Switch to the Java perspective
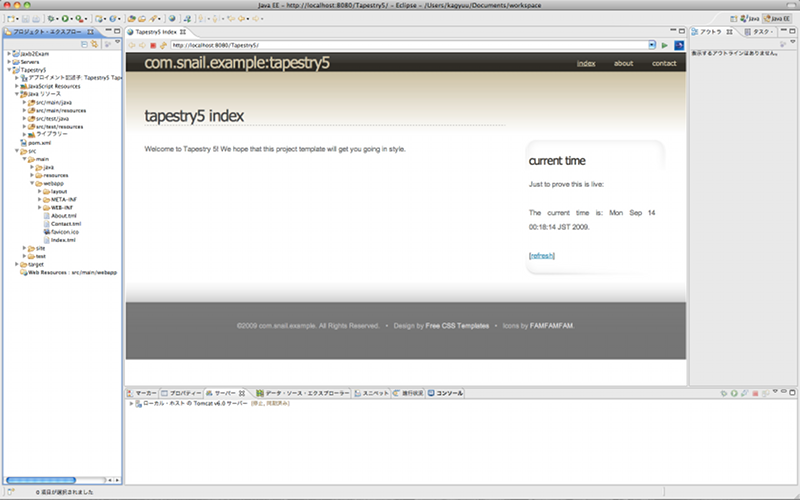 pyautogui.click(x=746, y=18)
